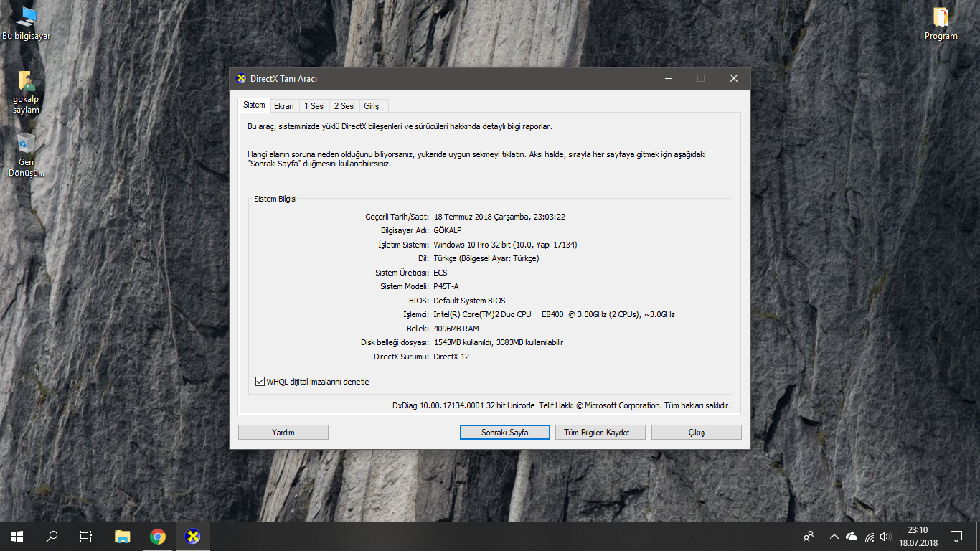Open Task View on the taskbar
The height and width of the screenshot is (551, 980).
point(86,537)
